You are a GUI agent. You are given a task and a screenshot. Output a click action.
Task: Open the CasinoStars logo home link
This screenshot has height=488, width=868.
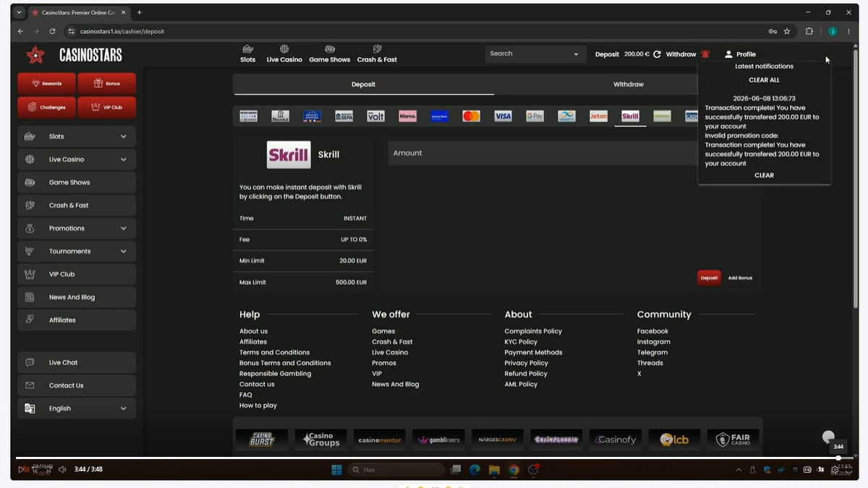click(x=75, y=55)
